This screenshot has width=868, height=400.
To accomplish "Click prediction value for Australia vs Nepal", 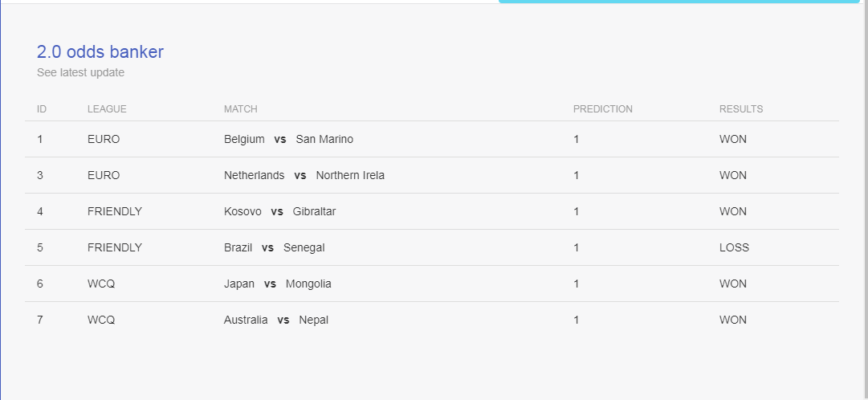I will (x=577, y=320).
